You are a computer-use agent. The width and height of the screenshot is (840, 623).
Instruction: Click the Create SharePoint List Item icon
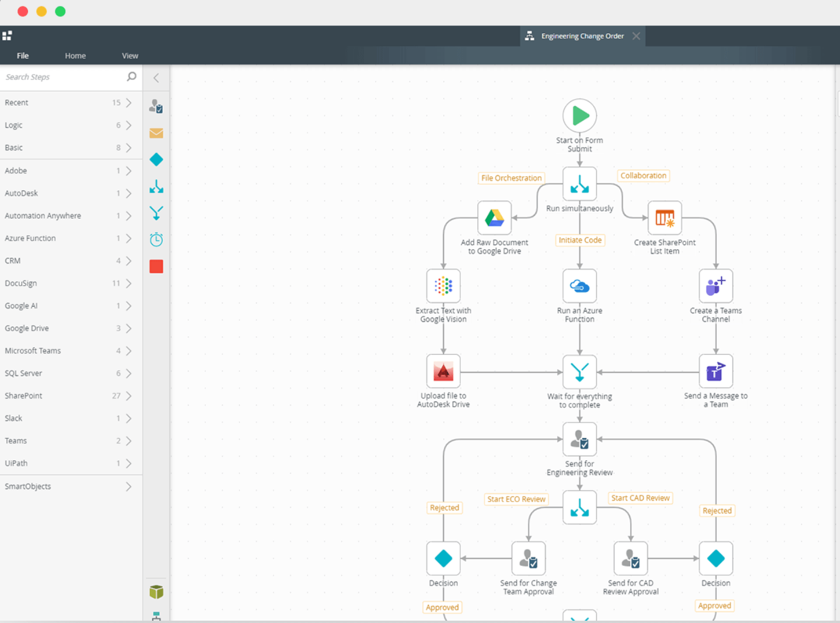tap(664, 218)
